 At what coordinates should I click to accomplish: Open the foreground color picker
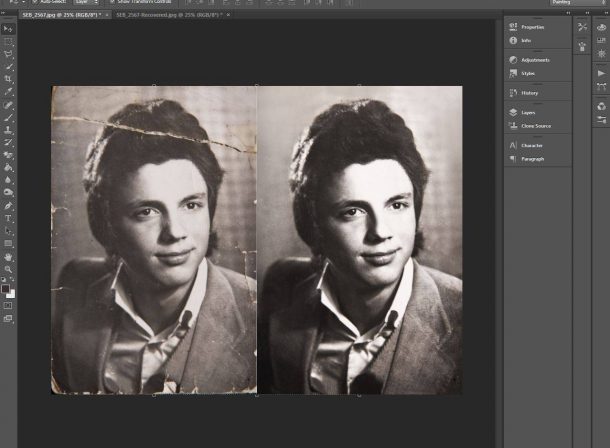point(5,289)
